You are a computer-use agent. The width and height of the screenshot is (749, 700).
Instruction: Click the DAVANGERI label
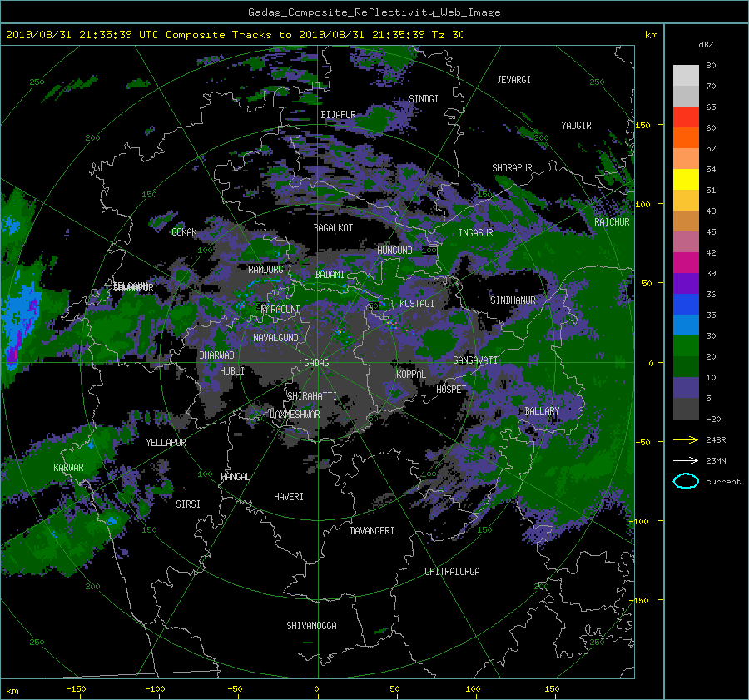point(372,531)
